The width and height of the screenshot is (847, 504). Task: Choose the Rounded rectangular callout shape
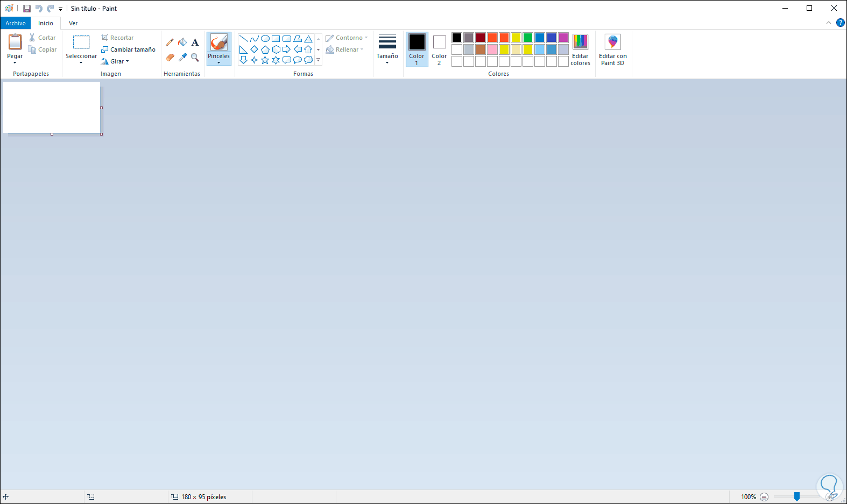click(287, 60)
